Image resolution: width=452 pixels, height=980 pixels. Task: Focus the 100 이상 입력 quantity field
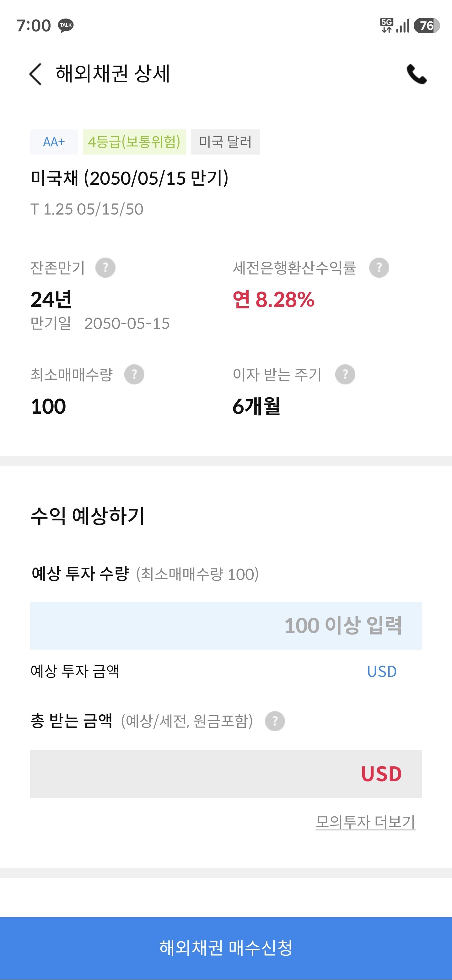point(226,625)
